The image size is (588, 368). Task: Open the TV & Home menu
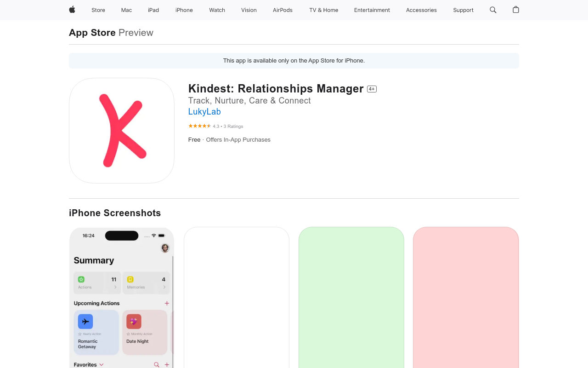tap(324, 10)
